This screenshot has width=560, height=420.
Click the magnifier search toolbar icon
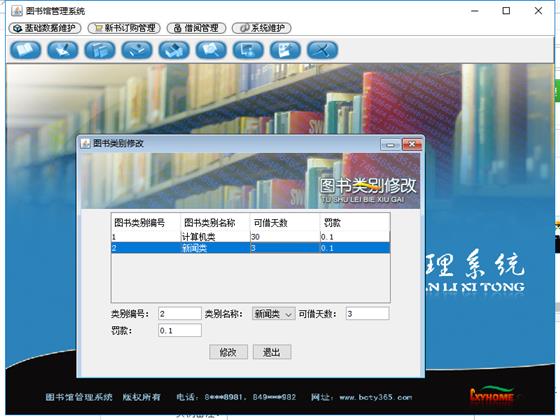(211, 50)
